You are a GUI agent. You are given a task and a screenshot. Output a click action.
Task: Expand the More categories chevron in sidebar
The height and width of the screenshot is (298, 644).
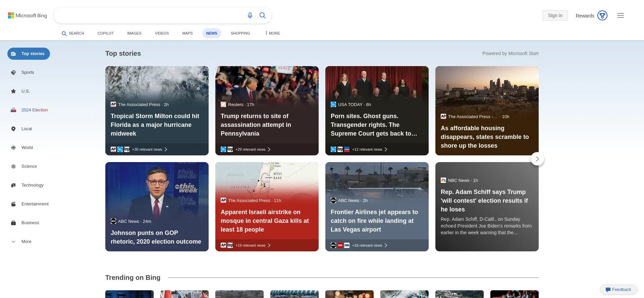tap(13, 242)
